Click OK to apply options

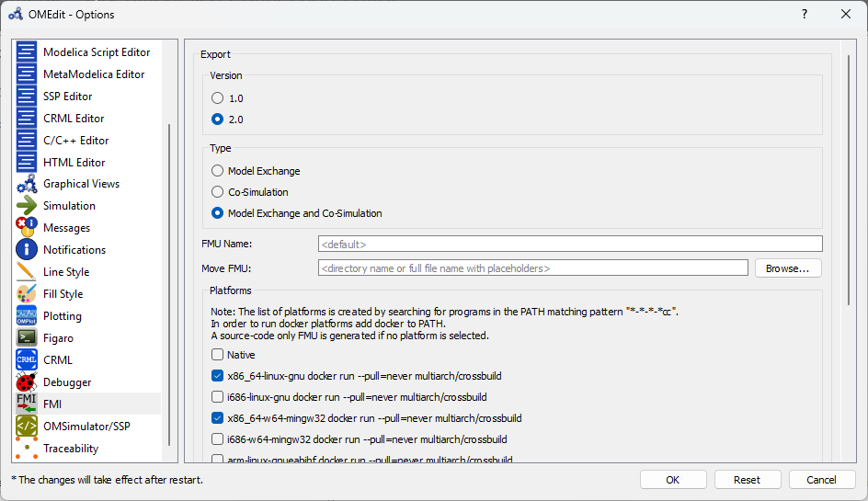click(x=673, y=480)
